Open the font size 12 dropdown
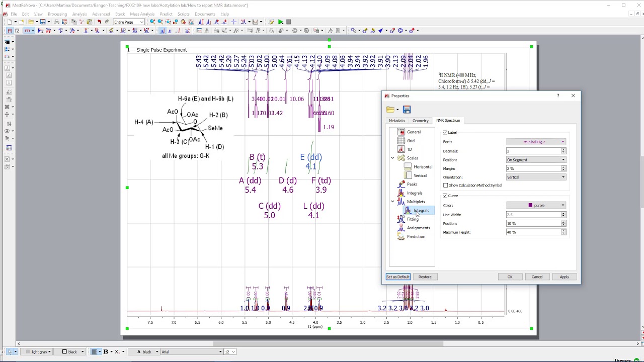 (x=230, y=352)
